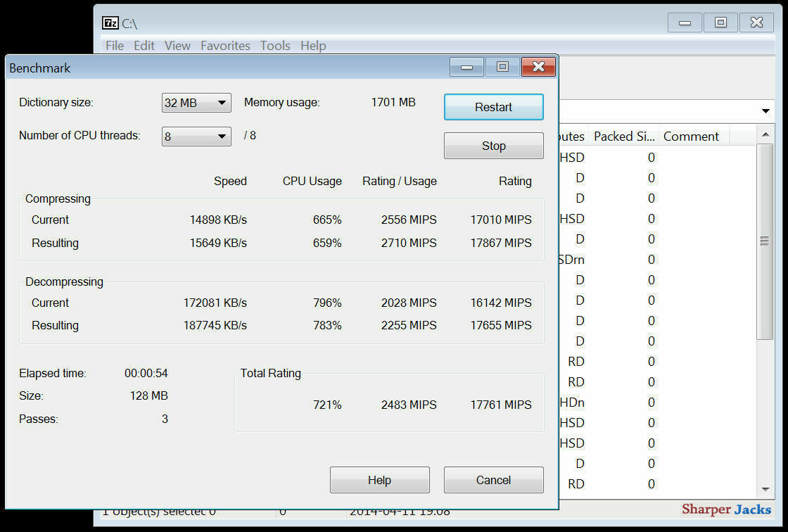The height and width of the screenshot is (532, 788).
Task: Open the Favorites menu in 7-Zip window
Action: pyautogui.click(x=225, y=46)
